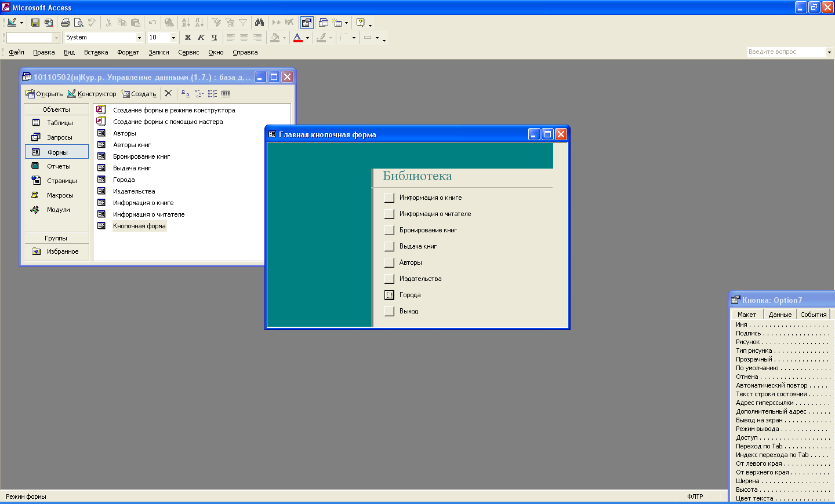Open the System font name dropdown
Viewport: 835px width, 504px height.
[x=139, y=38]
